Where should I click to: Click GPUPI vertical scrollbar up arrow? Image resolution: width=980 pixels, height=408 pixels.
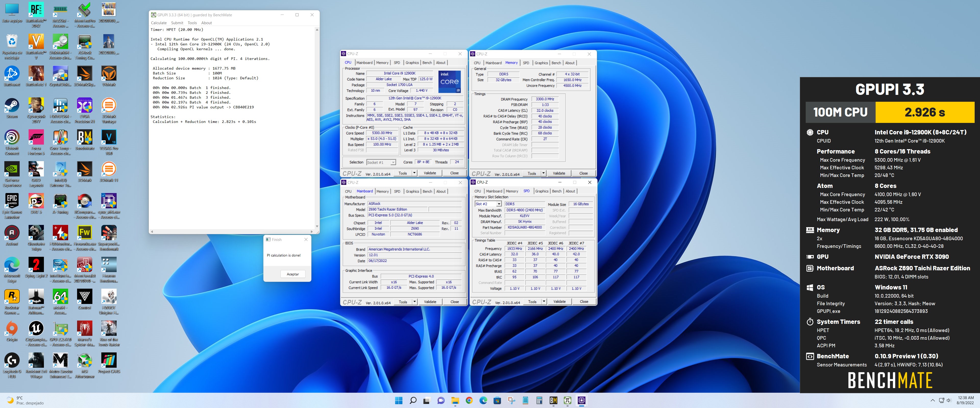pyautogui.click(x=316, y=29)
